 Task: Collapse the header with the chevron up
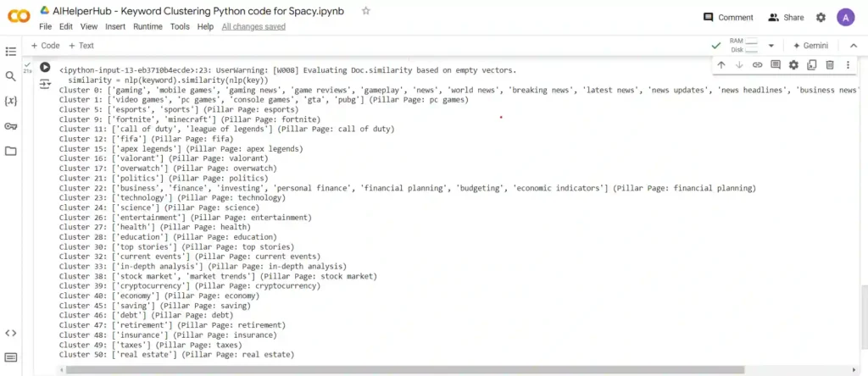coord(853,46)
